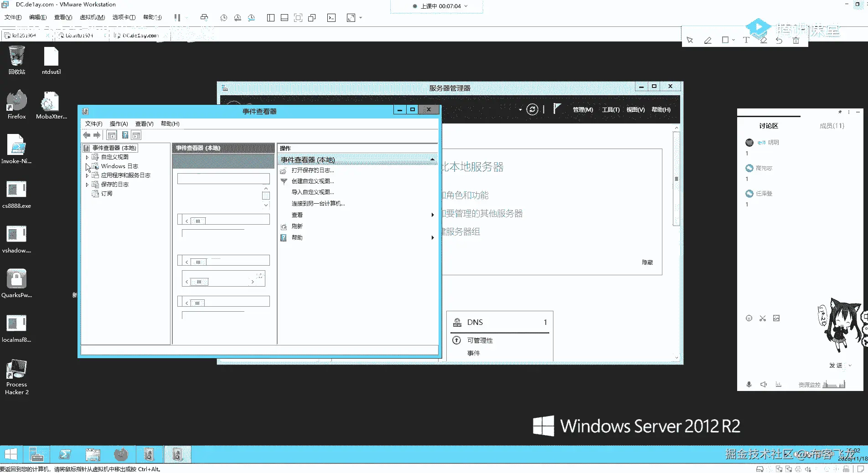Click the undo annotation icon
This screenshot has height=473, width=868.
779,40
